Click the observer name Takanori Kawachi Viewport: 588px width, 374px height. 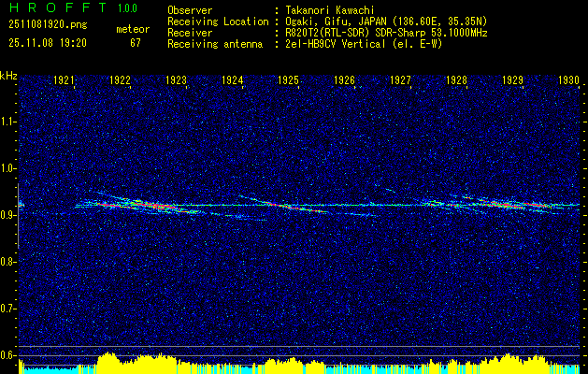coord(330,11)
